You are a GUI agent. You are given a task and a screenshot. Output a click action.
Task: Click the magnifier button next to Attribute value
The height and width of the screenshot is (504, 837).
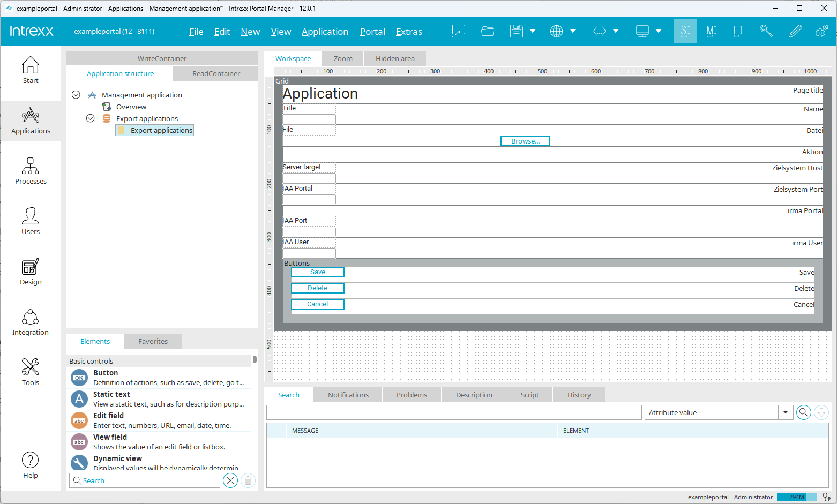[803, 412]
